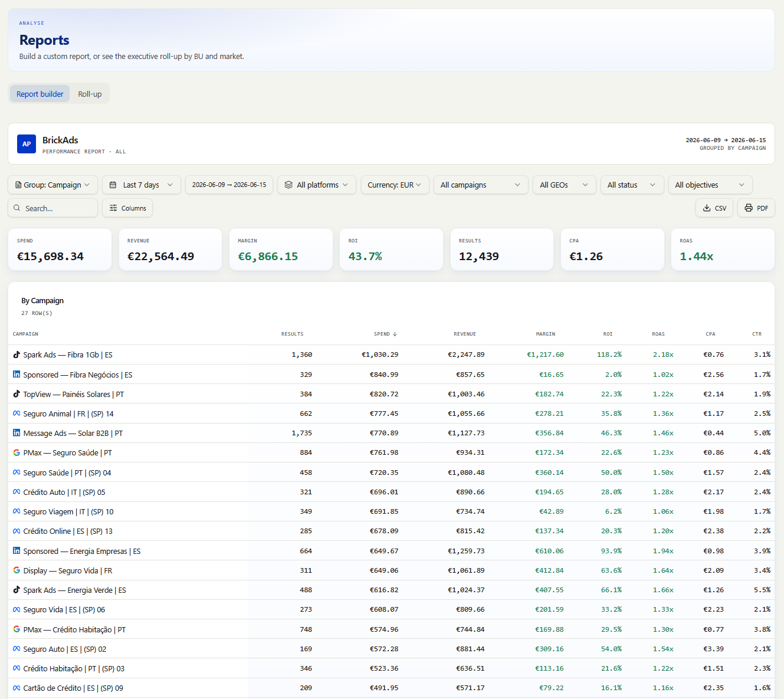The image size is (784, 699).
Task: Click the Meta icon beside Crédito Habitação PT 03
Action: (17, 668)
